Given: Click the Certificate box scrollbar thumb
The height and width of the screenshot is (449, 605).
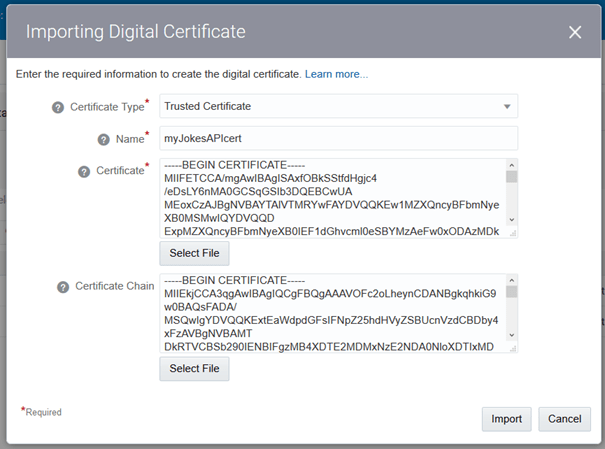Looking at the screenshot, I should point(511,178).
